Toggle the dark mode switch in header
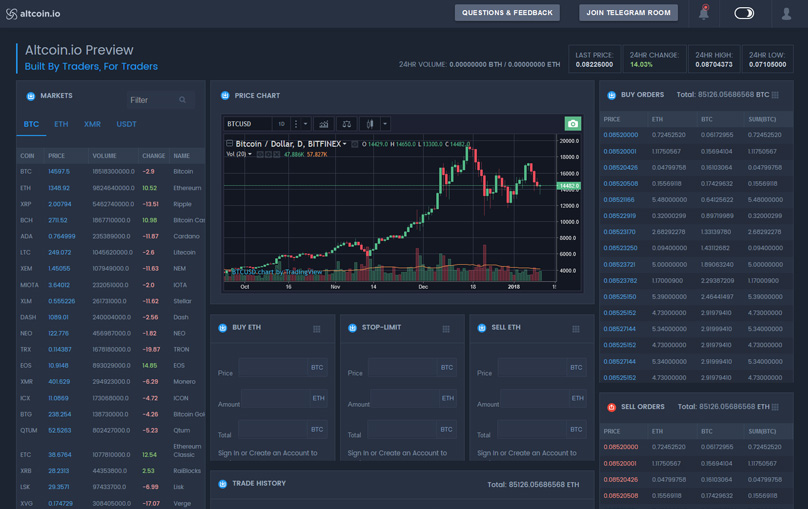This screenshot has height=509, width=808. (744, 13)
